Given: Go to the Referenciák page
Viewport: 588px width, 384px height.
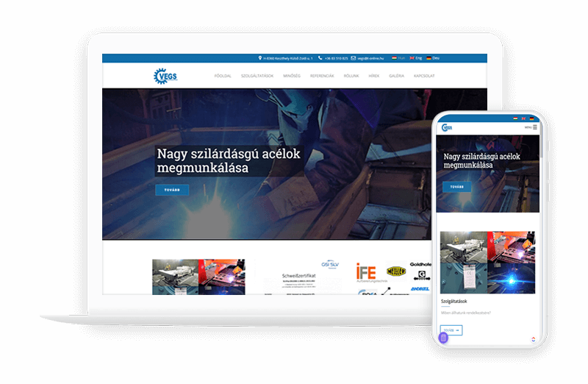Looking at the screenshot, I should (x=322, y=76).
